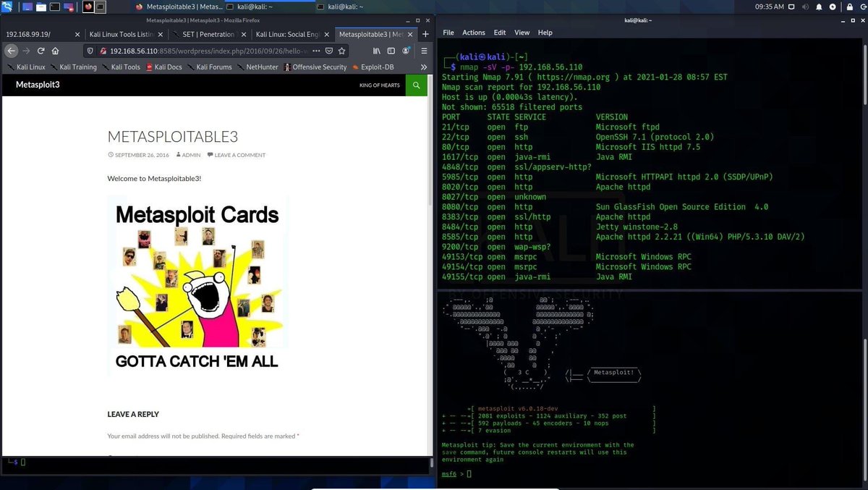Viewport: 868px width, 490px height.
Task: Toggle Firefox sidebar icon
Action: [x=391, y=51]
